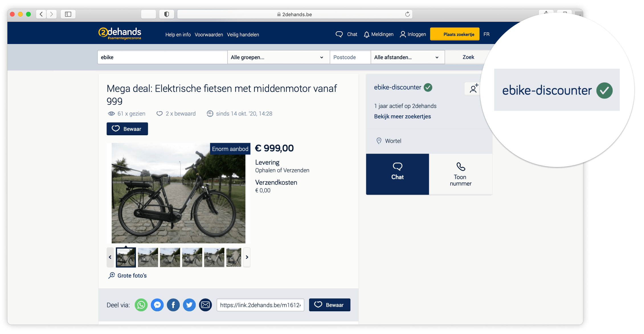Click the 2dehands logo
644x334 pixels.
click(120, 34)
